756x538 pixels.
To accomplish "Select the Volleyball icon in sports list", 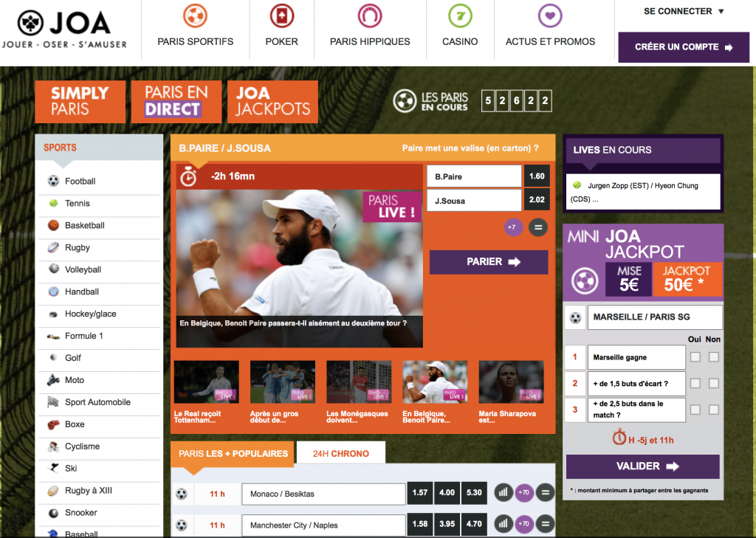I will (53, 269).
